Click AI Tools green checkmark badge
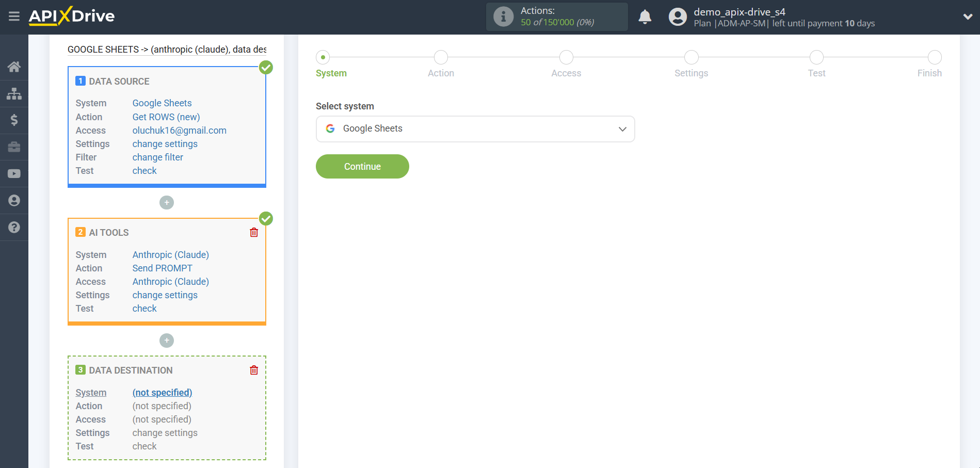Image resolution: width=980 pixels, height=468 pixels. tap(266, 219)
